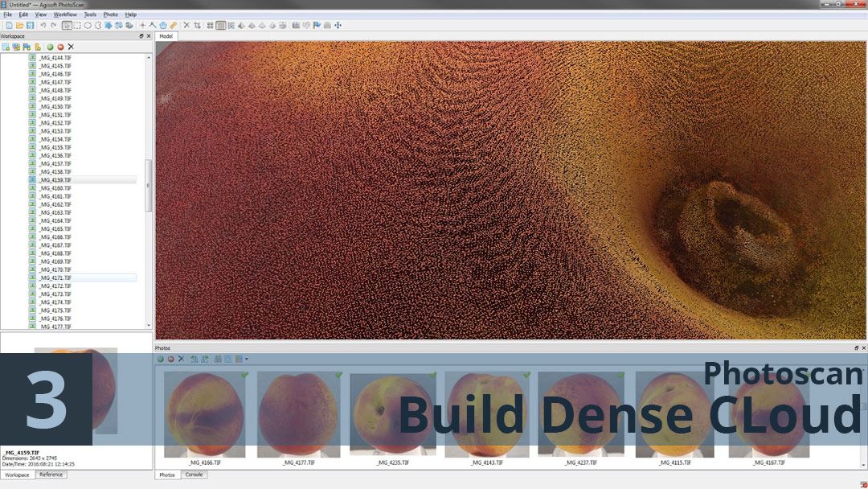The height and width of the screenshot is (489, 868).
Task: Select the Photos tab at bottom
Action: (x=167, y=475)
